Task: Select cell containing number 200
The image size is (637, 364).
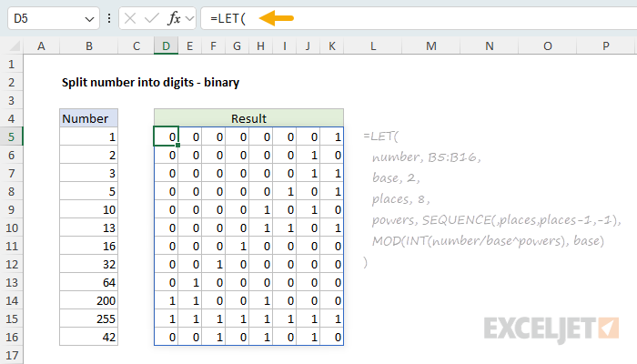Action: pos(88,300)
